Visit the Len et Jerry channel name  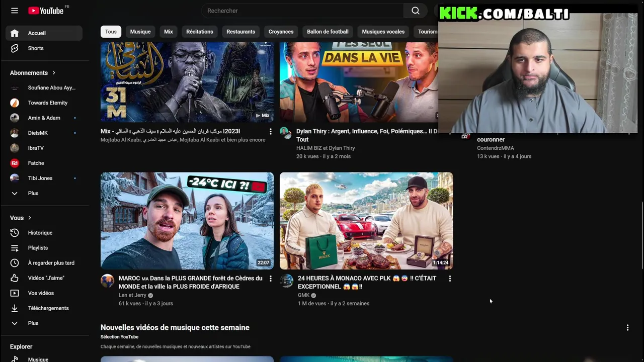click(132, 296)
